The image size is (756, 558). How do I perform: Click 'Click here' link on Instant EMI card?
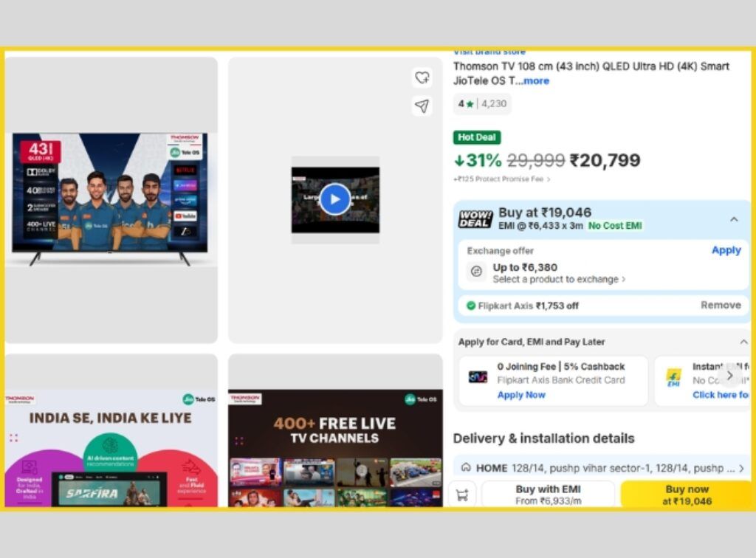(721, 395)
